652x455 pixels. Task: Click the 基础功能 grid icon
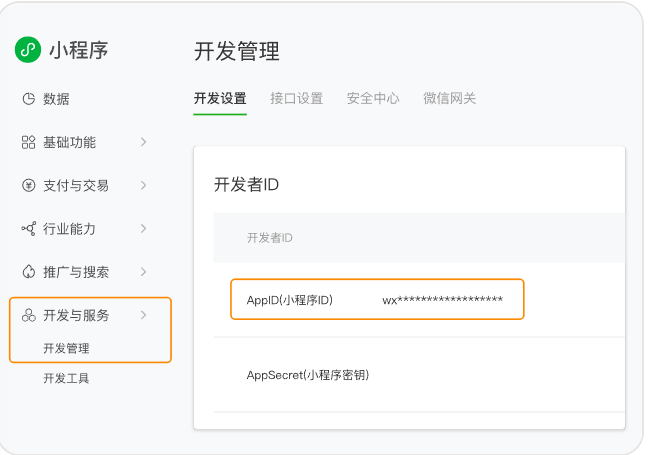pyautogui.click(x=29, y=142)
